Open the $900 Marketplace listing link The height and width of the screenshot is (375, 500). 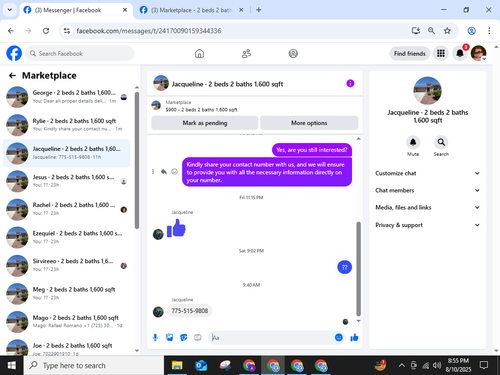201,110
